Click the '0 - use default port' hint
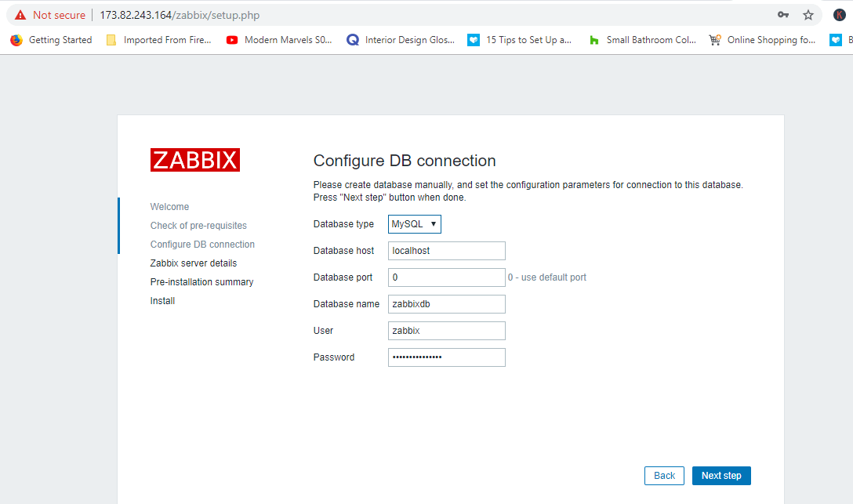 point(547,277)
